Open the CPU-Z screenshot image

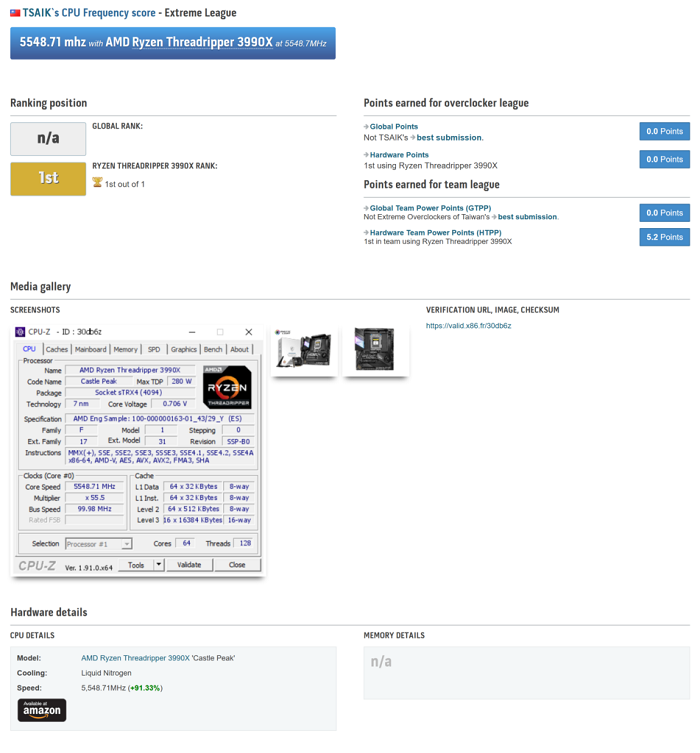pos(138,450)
